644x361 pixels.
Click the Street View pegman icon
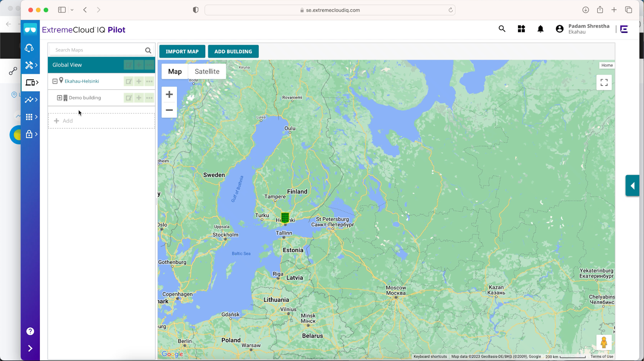coord(604,342)
